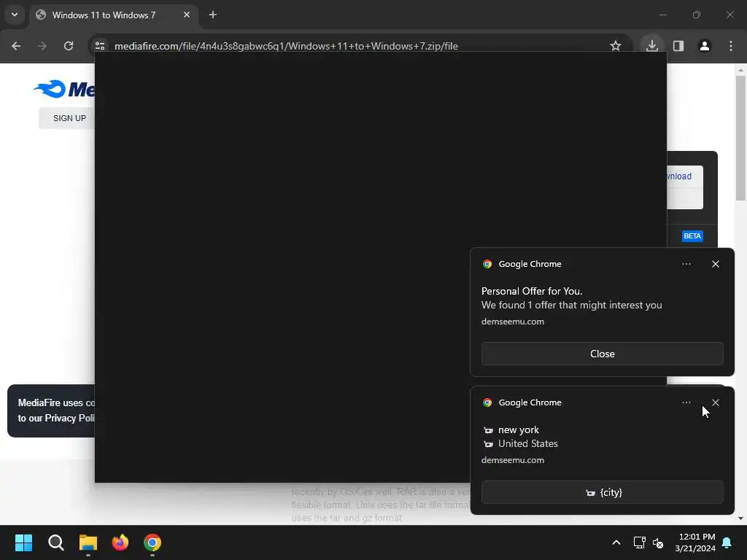Open options for new york notification
Image resolution: width=747 pixels, height=560 pixels.
click(686, 402)
